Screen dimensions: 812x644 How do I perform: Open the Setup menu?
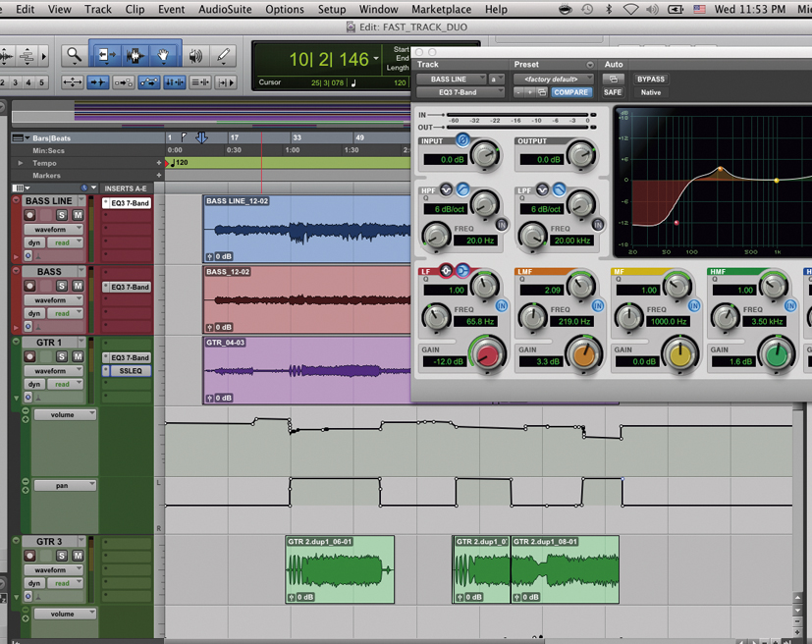[332, 9]
